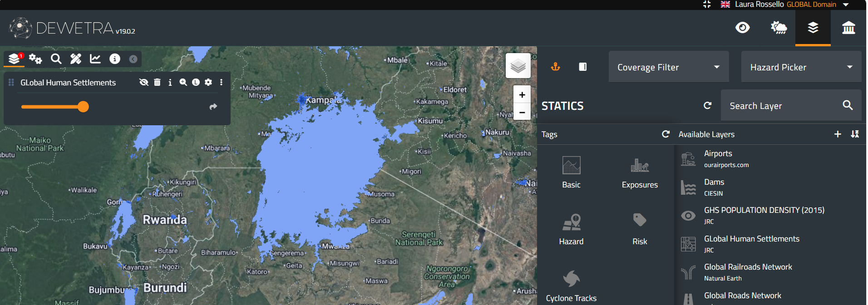This screenshot has width=868, height=305.
Task: Select the Exposures tag
Action: tap(640, 173)
